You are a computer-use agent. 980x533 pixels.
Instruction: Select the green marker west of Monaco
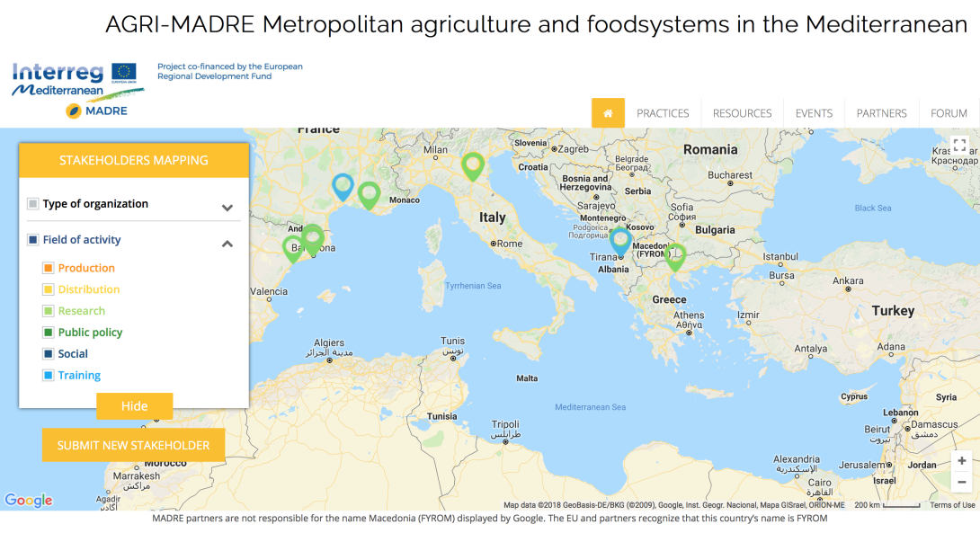[x=369, y=196]
